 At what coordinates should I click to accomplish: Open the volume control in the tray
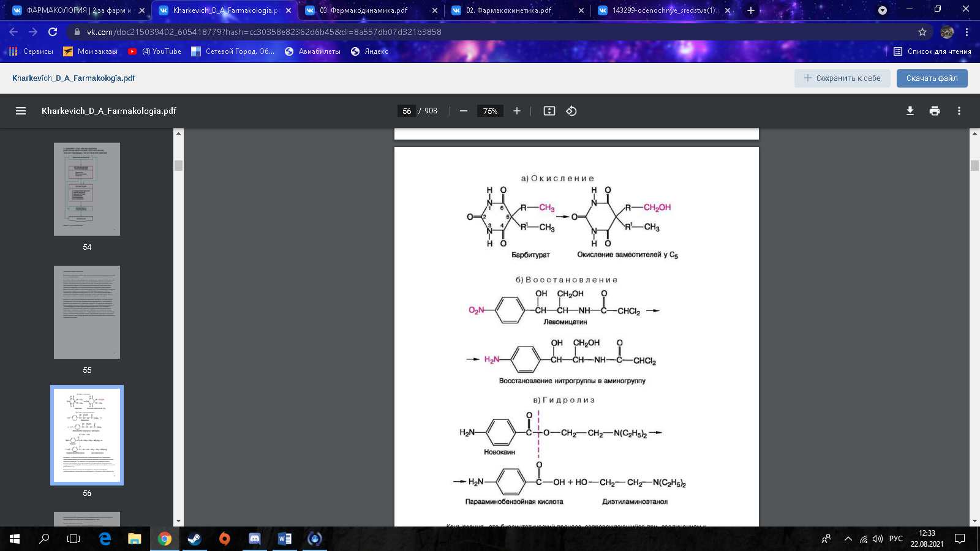coord(878,539)
